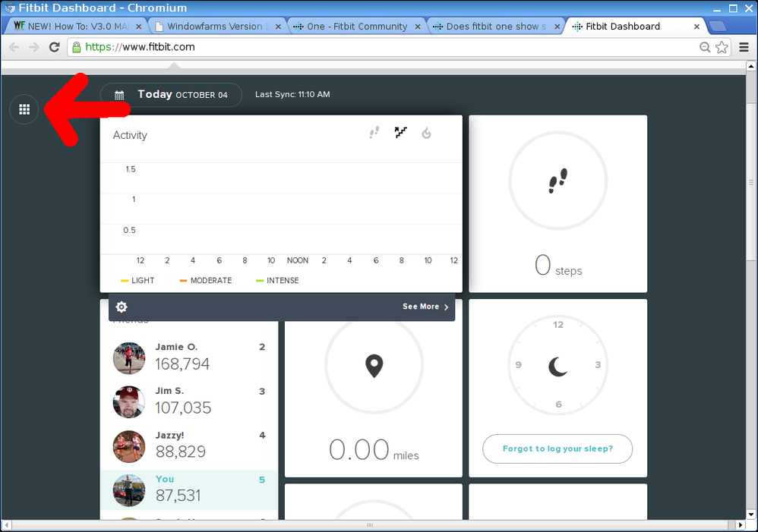The image size is (758, 532).
Task: Bookmark this page with star
Action: click(x=722, y=47)
